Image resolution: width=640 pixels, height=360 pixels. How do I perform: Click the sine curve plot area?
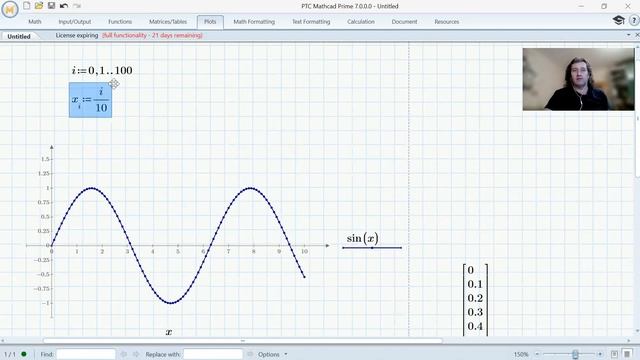[178, 245]
